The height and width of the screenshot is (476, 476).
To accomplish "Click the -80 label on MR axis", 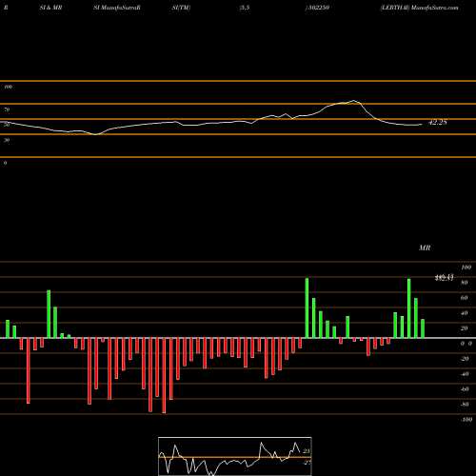I will (x=465, y=405).
